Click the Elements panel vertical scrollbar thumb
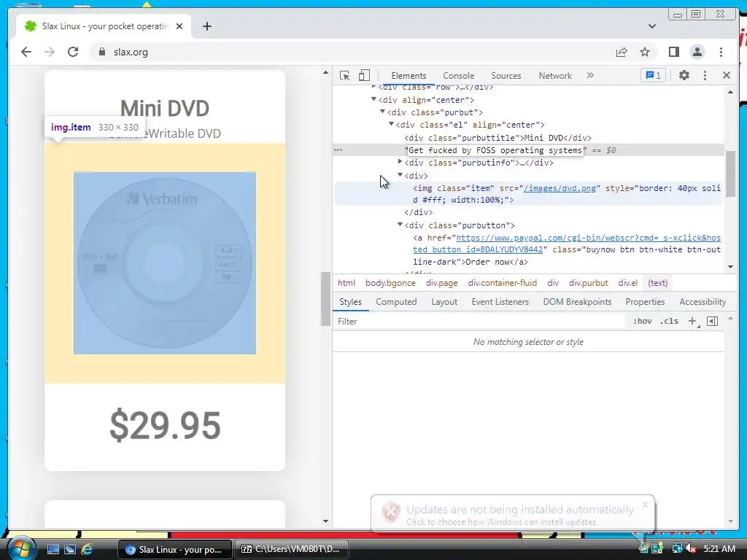This screenshot has height=560, width=747. tap(730, 174)
